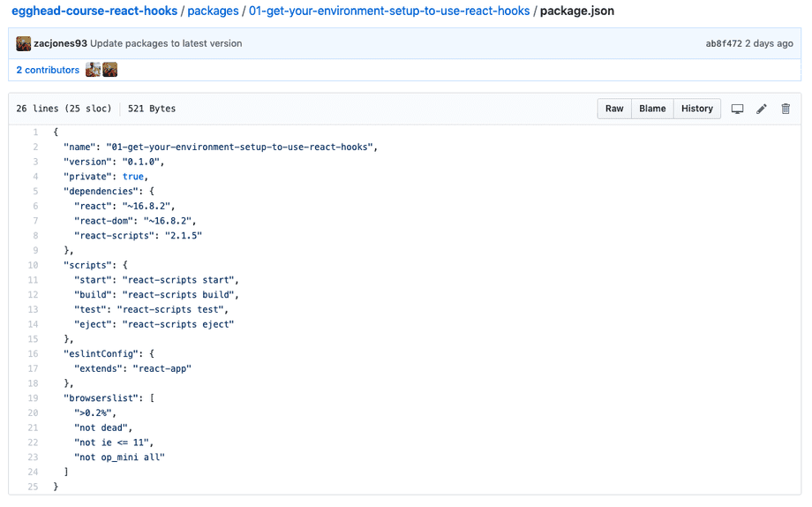Screen dimensions: 812x507
Task: Click the "not ie <= 11" entry
Action: 111,443
